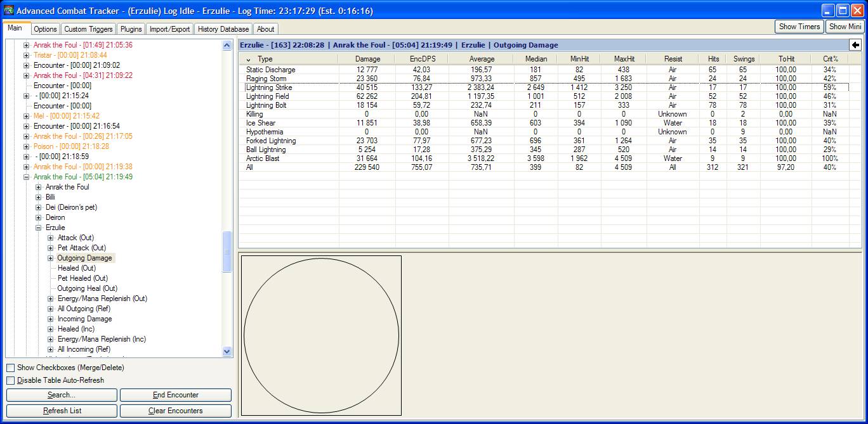Select Pet Healed (Out) in the tree
The image size is (868, 424).
coord(82,278)
